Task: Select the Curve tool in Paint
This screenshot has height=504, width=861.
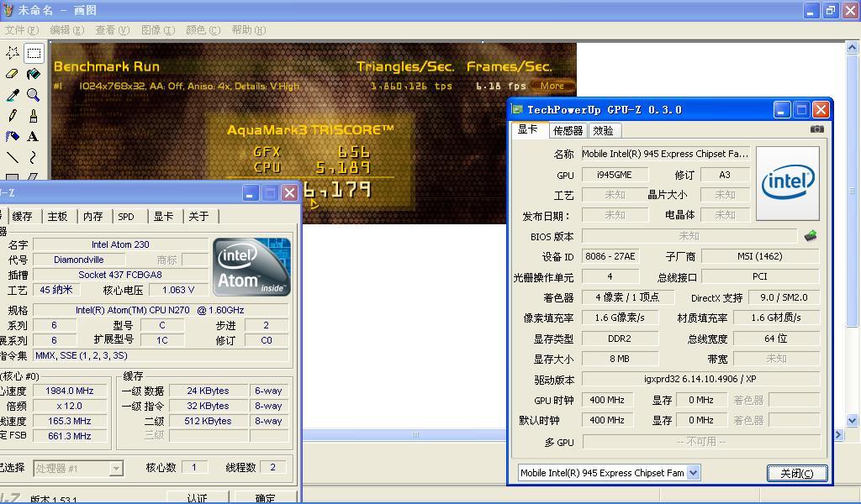Action: point(34,157)
